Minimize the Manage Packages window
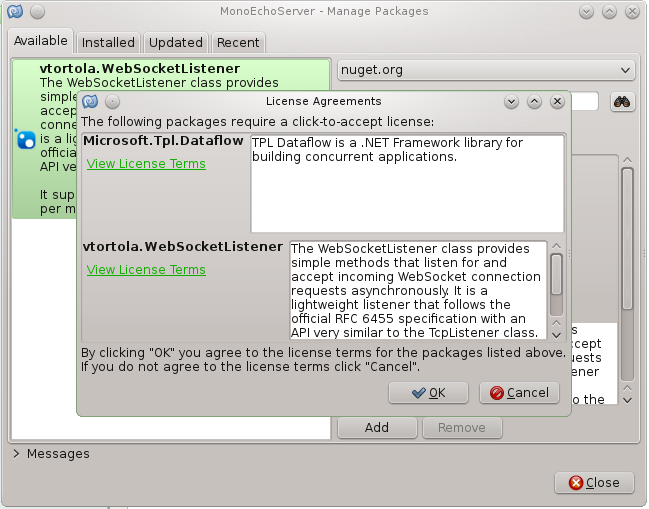The height and width of the screenshot is (509, 649). click(x=586, y=12)
